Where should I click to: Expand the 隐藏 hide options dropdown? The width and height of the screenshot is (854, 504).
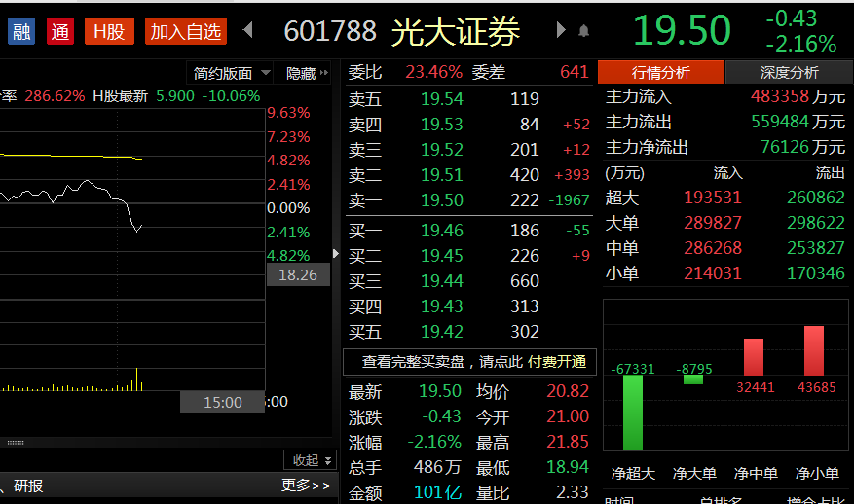(307, 73)
